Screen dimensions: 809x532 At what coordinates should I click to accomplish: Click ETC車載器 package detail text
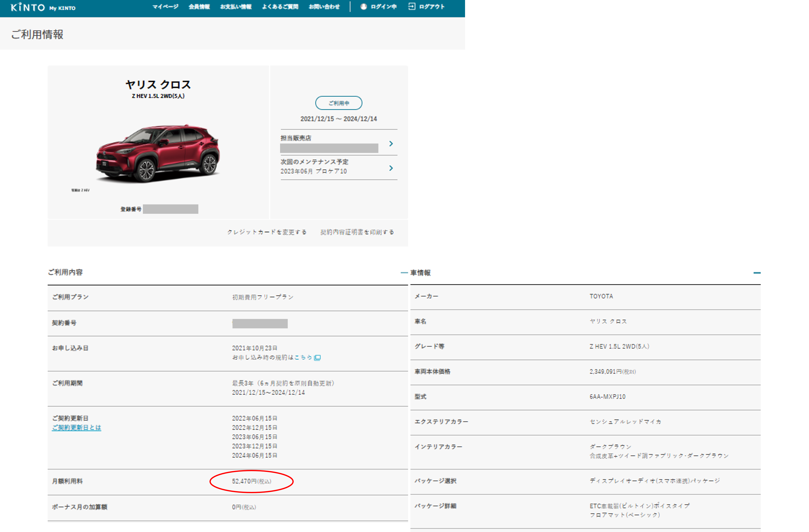click(x=639, y=506)
